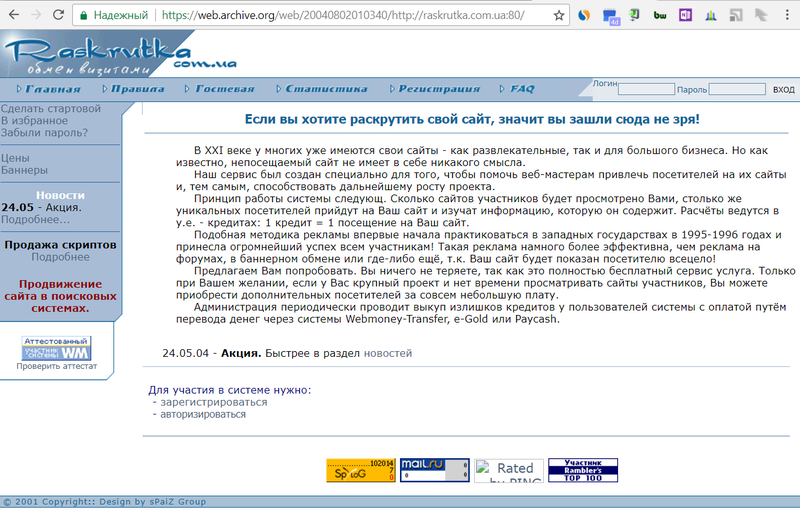Open the SpyLOG counter badge
800x514 pixels.
tap(361, 470)
